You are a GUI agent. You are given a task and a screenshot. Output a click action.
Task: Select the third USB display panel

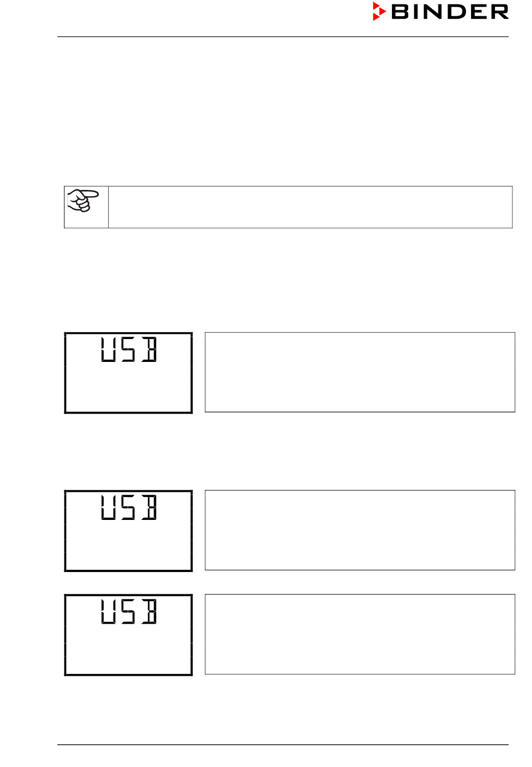pyautogui.click(x=128, y=635)
